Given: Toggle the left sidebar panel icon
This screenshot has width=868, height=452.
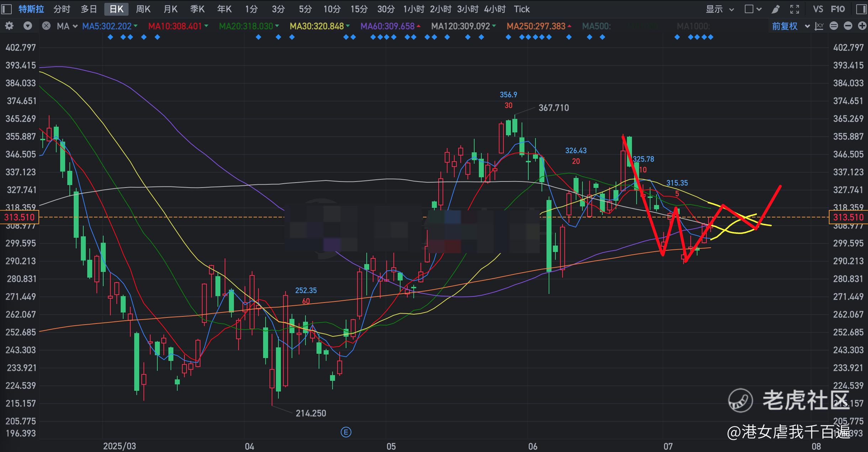Looking at the screenshot, I should (6, 9).
